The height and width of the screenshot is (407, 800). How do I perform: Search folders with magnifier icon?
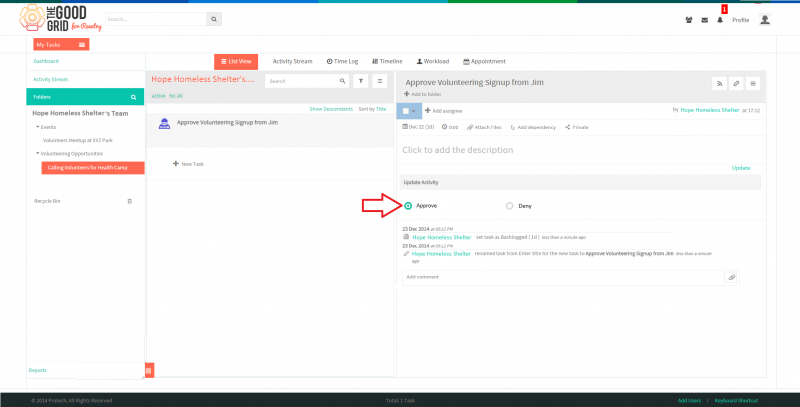click(x=133, y=97)
